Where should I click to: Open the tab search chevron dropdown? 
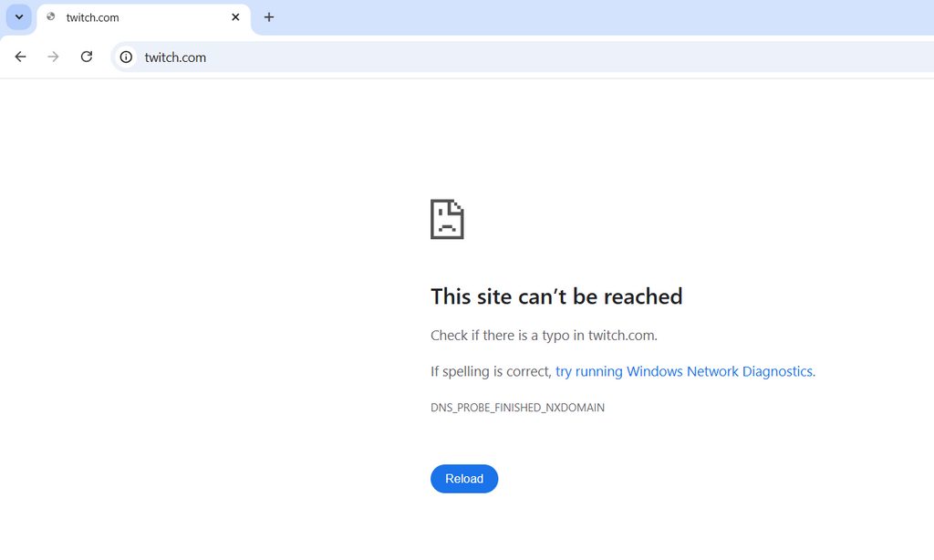19,16
